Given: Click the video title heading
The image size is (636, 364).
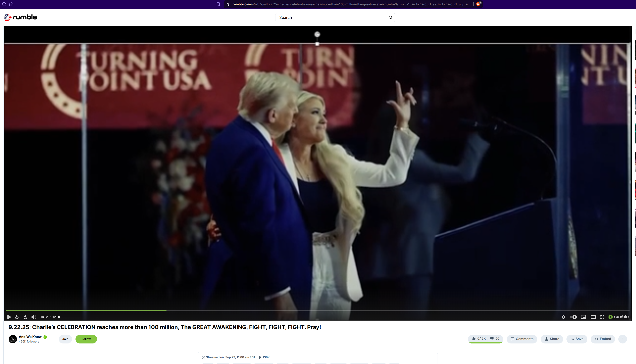Looking at the screenshot, I should click(x=165, y=327).
